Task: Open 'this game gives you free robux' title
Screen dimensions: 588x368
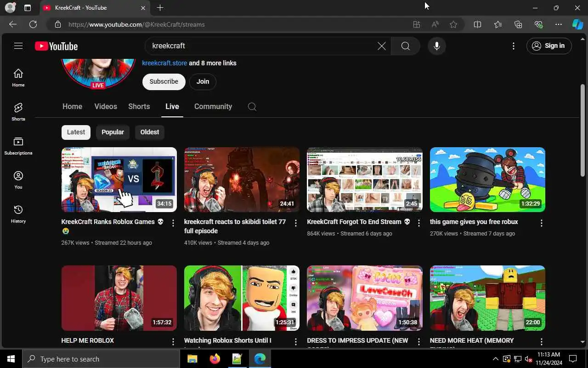Action: point(474,222)
